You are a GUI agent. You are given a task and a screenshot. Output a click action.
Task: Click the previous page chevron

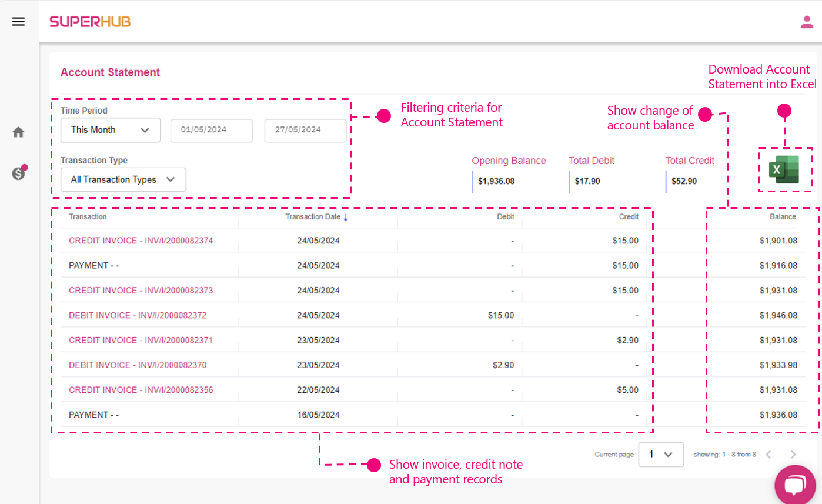[769, 454]
